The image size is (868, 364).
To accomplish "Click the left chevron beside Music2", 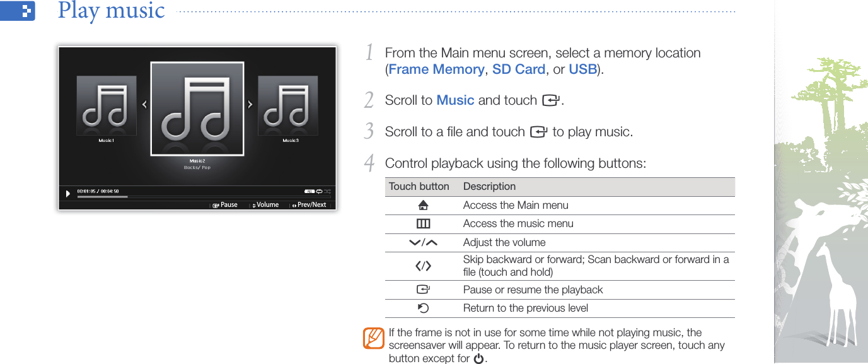I will (144, 105).
